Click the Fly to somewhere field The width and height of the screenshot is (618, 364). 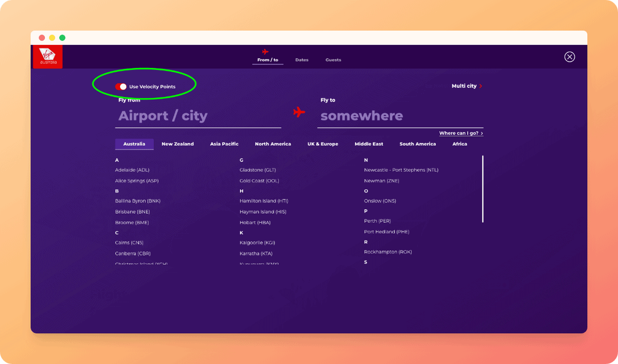point(362,116)
